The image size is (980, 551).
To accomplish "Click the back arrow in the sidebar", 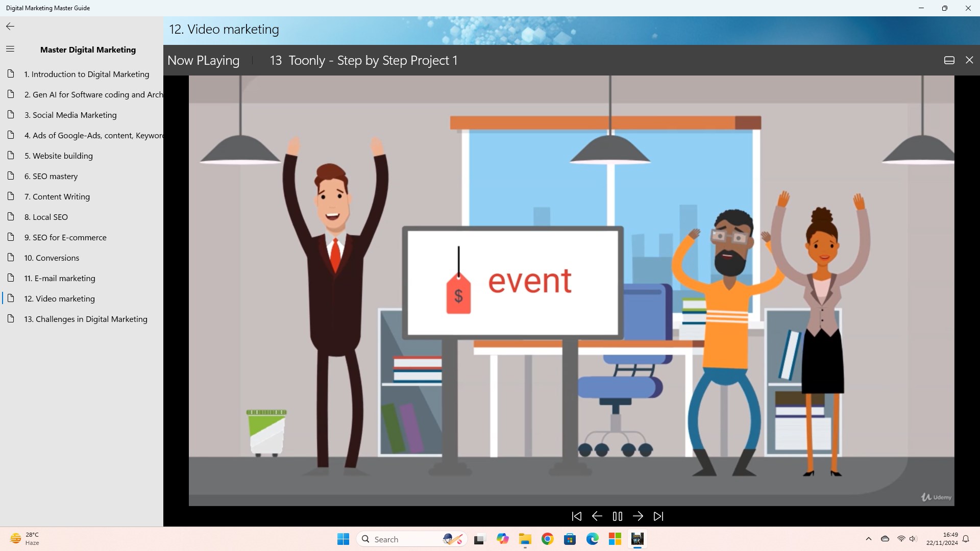I will pos(10,27).
